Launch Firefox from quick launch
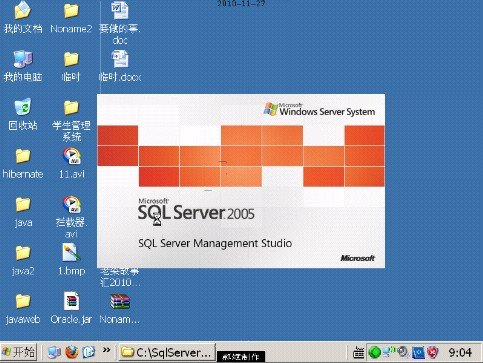 coord(71,352)
